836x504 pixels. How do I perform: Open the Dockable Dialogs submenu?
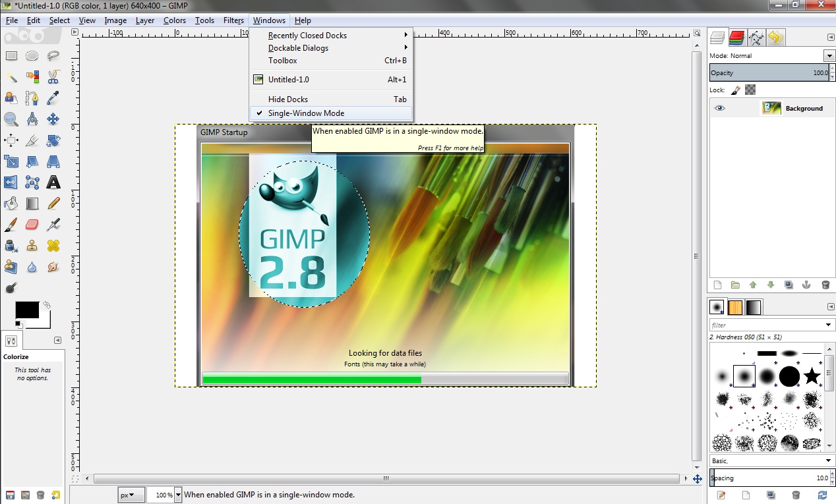[299, 47]
